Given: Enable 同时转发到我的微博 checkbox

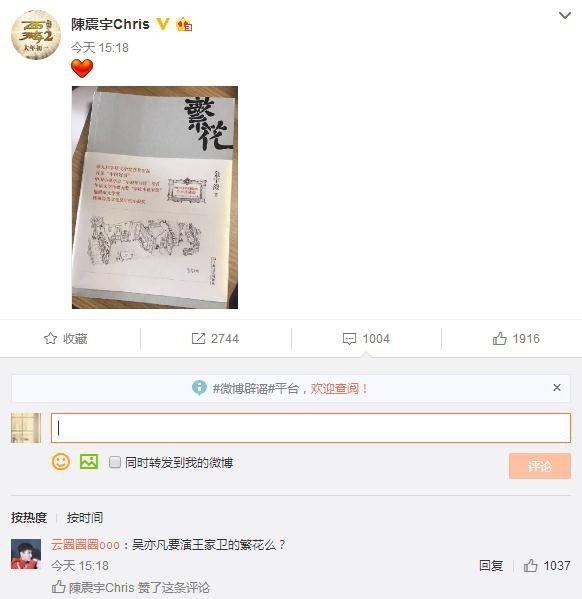Looking at the screenshot, I should pyautogui.click(x=115, y=462).
